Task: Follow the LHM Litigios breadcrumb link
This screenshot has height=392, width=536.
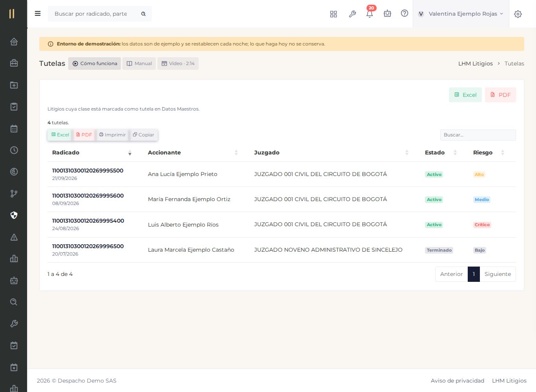Action: pyautogui.click(x=476, y=64)
